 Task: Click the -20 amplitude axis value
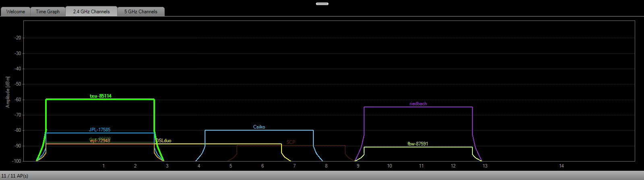pyautogui.click(x=17, y=38)
